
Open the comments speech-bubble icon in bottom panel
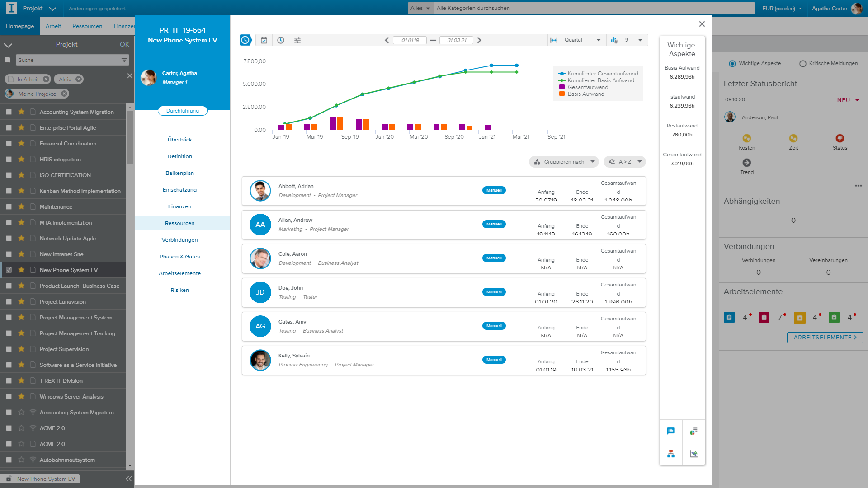point(670,431)
